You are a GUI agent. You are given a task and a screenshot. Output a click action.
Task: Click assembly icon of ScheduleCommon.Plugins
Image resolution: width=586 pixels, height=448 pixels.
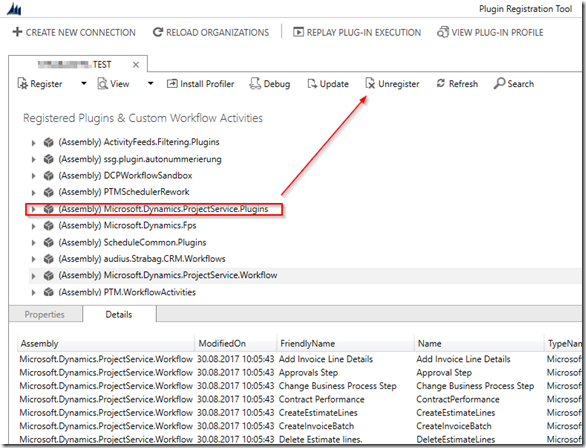(49, 242)
